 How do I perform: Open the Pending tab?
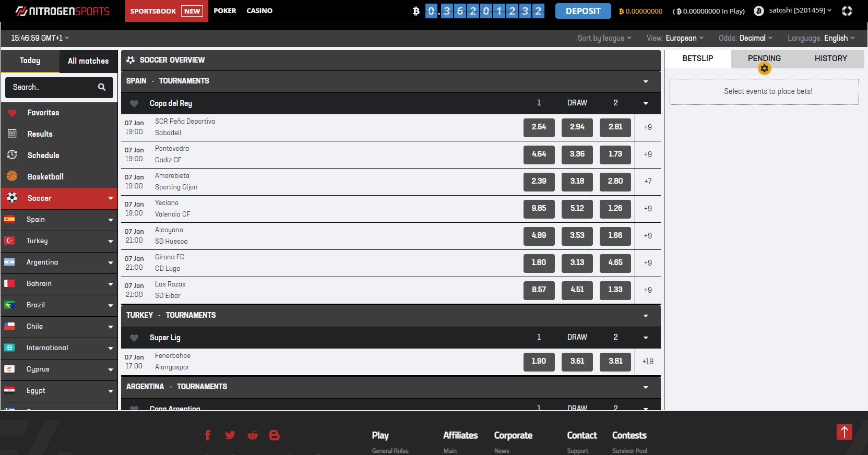coord(764,58)
